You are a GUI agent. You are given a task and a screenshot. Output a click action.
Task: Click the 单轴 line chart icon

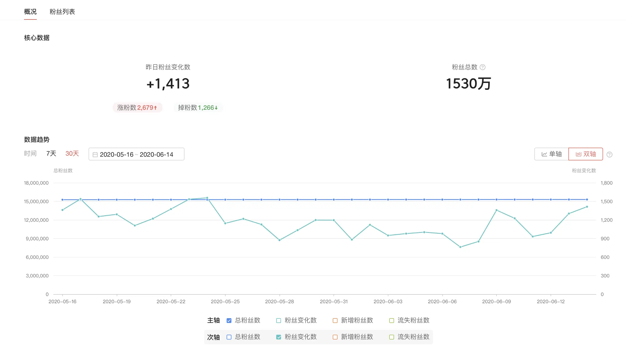[x=544, y=154]
